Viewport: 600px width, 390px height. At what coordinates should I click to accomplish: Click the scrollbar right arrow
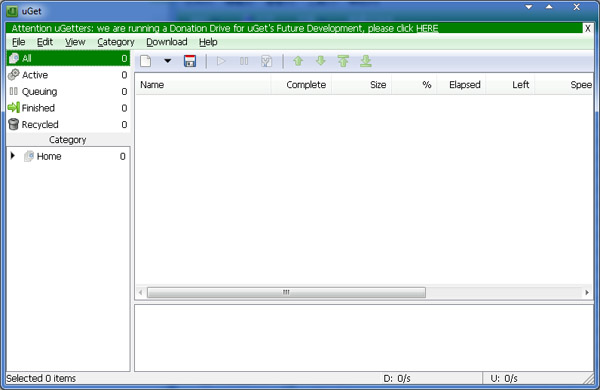[587, 292]
